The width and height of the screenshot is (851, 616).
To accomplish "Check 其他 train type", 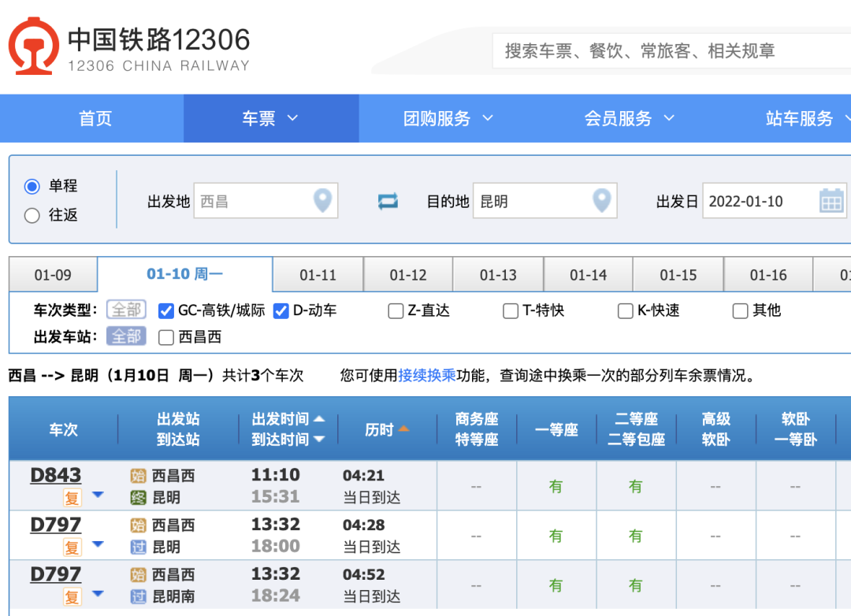I will coord(740,311).
